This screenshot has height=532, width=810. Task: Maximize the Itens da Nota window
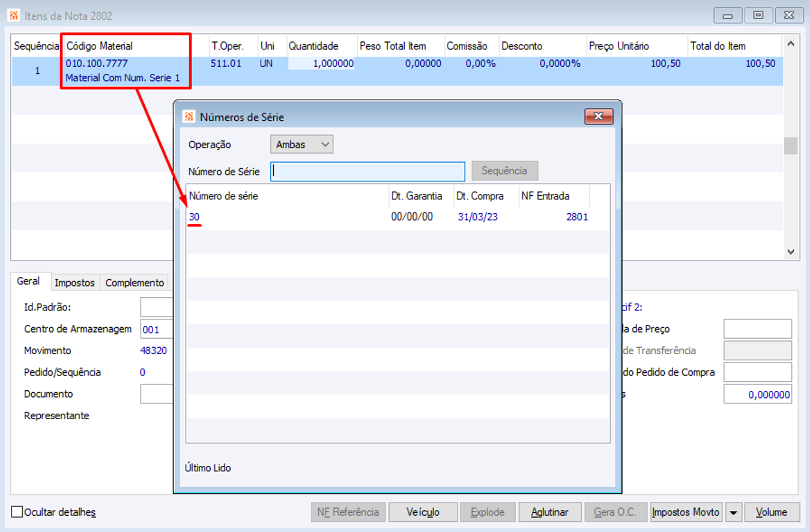[758, 16]
